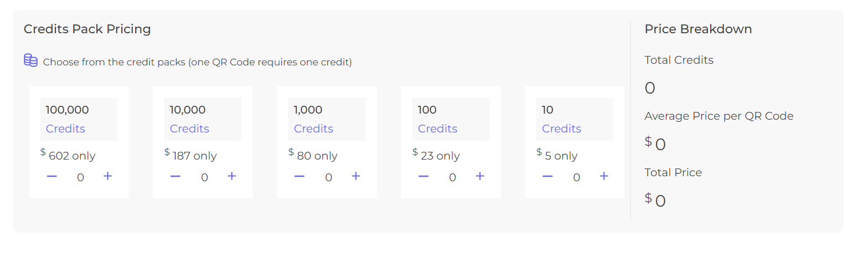Click minus on 1,000 credits pack
Screen dimensions: 868x256
[x=300, y=176]
